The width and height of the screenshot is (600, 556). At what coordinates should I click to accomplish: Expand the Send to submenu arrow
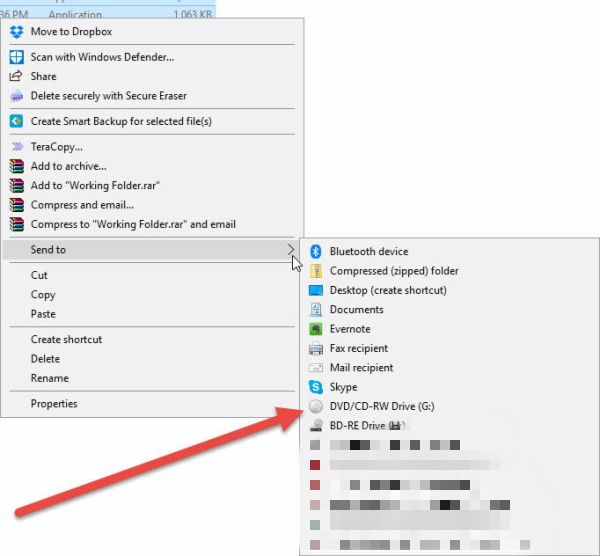[290, 249]
